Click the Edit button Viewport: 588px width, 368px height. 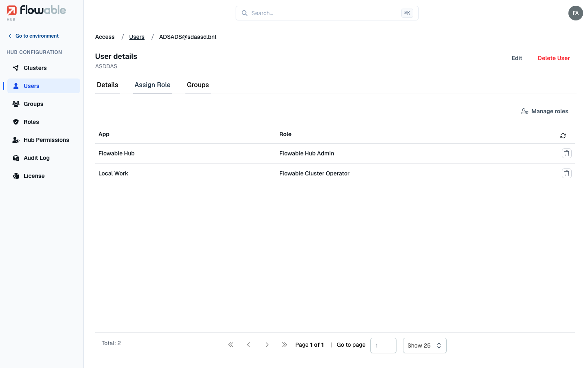[x=517, y=58]
